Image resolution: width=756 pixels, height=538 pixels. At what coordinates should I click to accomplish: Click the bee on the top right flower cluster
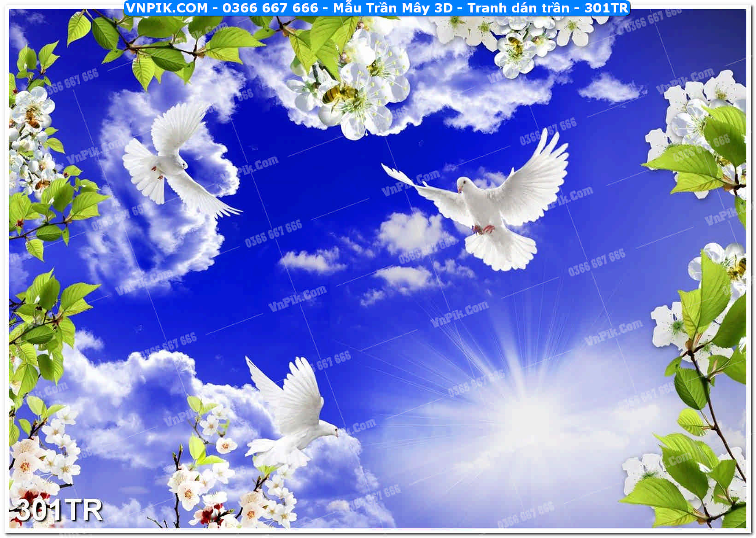[515, 45]
